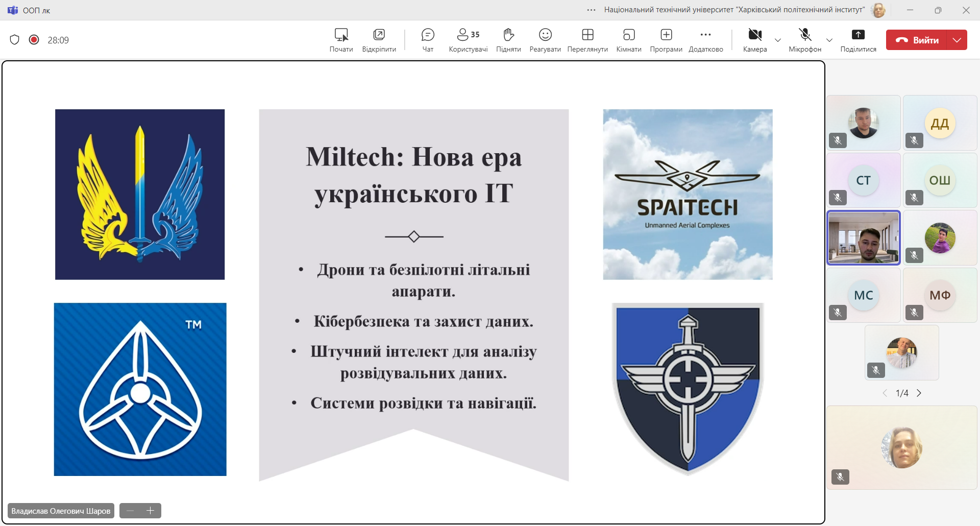Expand camera options dropdown arrow
The image size is (980, 526).
click(778, 40)
